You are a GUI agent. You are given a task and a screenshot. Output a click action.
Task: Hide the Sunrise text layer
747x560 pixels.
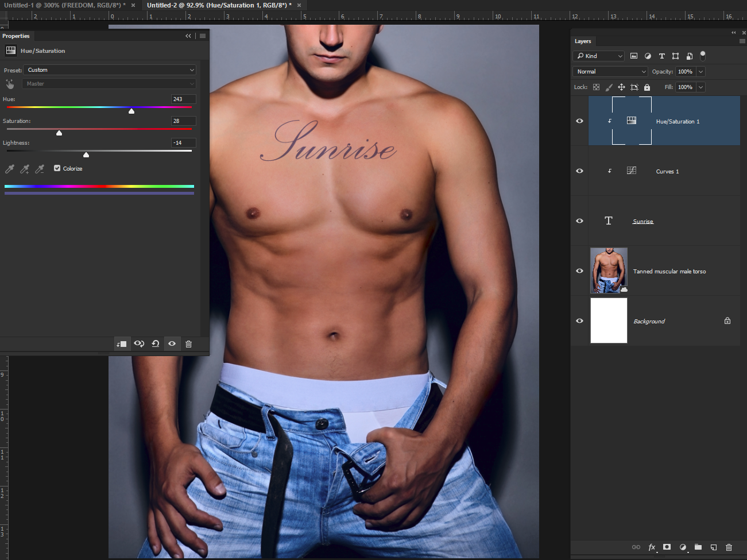point(579,221)
